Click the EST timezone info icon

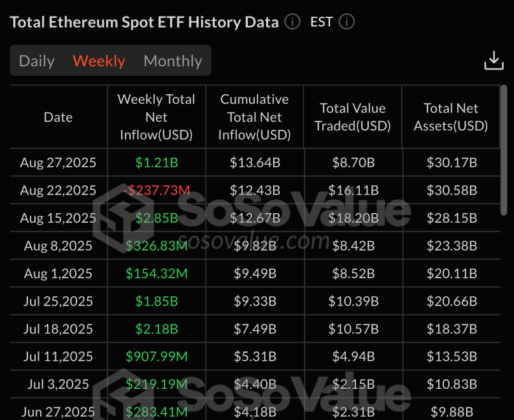346,22
